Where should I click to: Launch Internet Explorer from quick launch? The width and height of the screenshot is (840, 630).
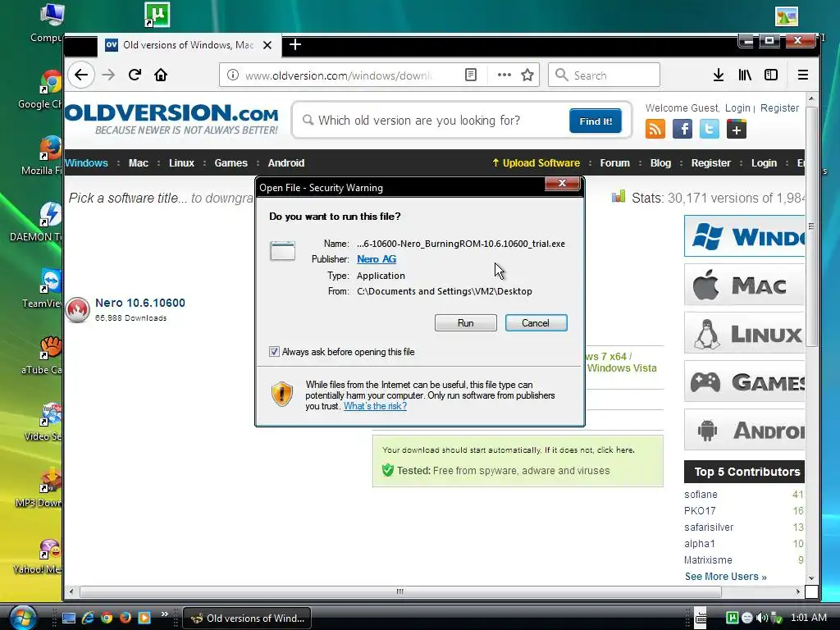coord(88,618)
